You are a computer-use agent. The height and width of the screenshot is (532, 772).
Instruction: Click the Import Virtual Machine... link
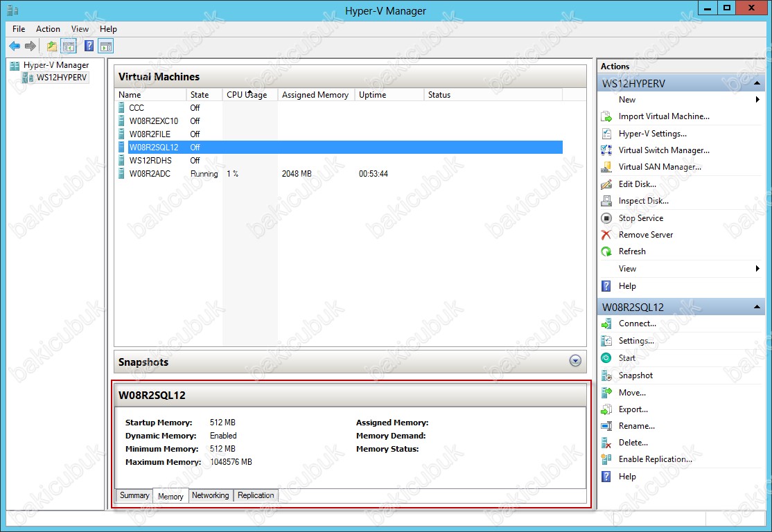point(664,116)
